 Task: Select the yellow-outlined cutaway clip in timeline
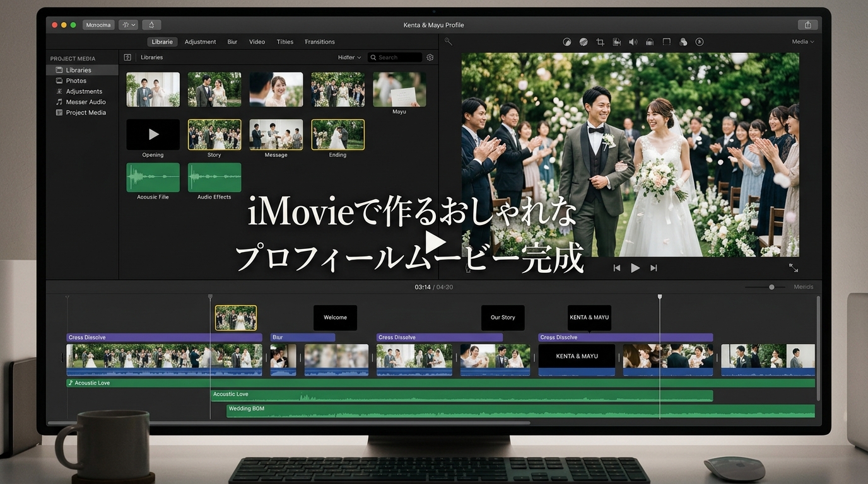click(x=236, y=318)
